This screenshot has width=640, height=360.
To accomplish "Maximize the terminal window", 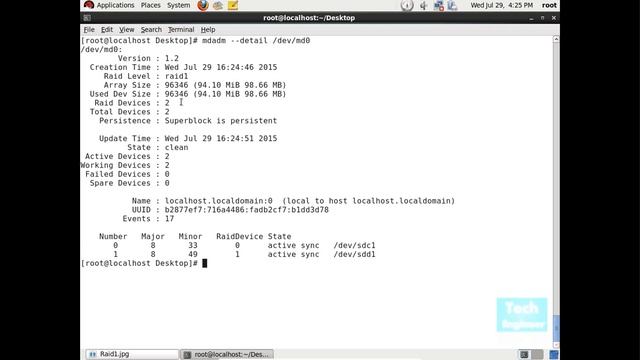I will tap(542, 18).
